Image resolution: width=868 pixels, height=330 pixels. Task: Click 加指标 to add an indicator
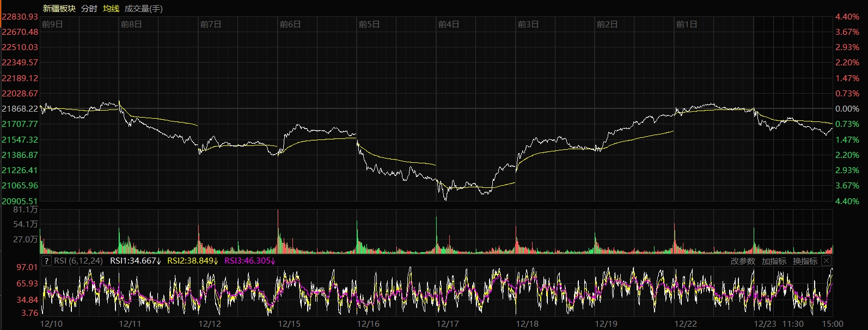[x=774, y=261]
